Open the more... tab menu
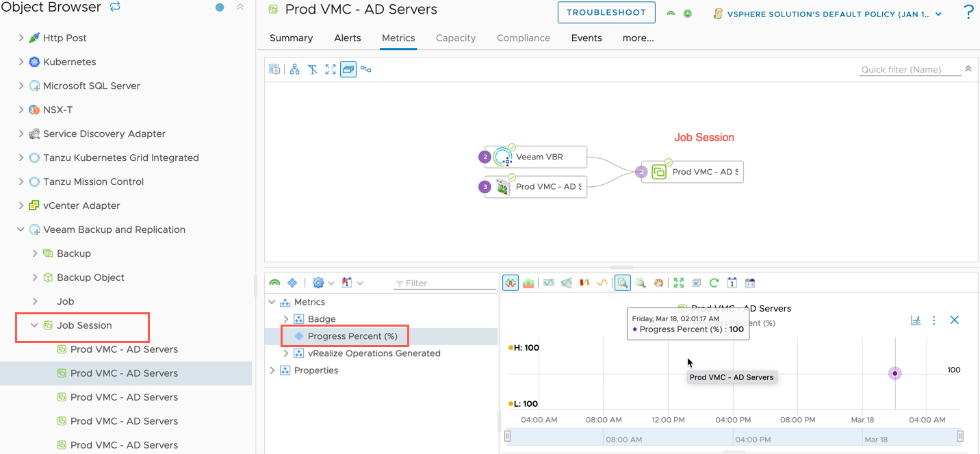 tap(638, 38)
